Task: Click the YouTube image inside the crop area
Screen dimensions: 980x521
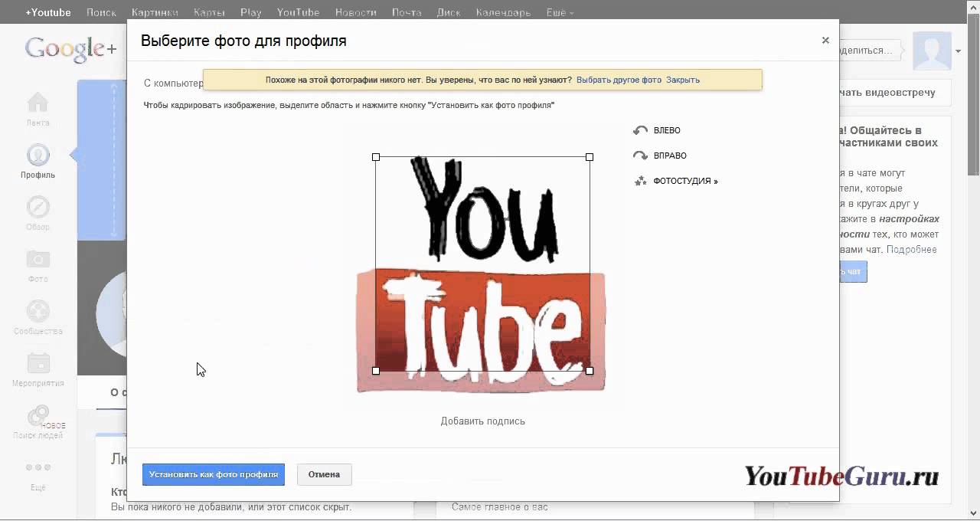Action: pyautogui.click(x=482, y=264)
